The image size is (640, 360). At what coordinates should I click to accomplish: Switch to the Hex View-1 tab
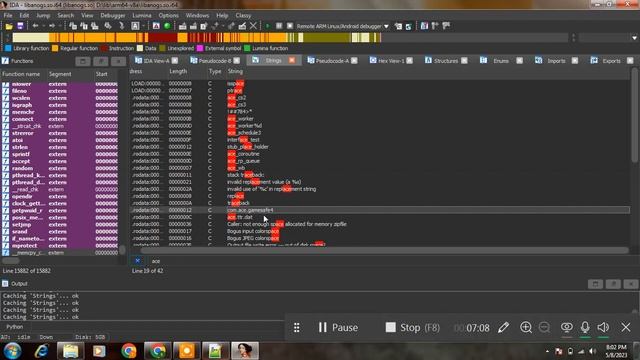click(391, 60)
